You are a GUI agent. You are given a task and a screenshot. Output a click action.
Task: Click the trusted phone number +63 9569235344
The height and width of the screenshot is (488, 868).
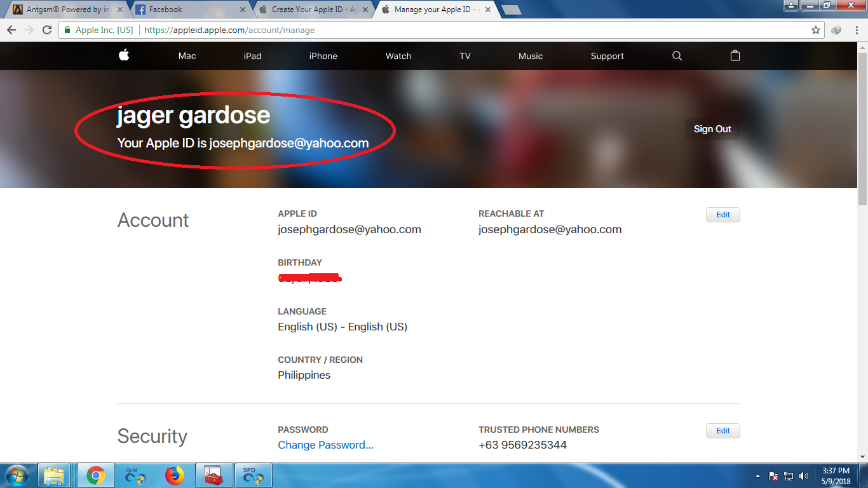(522, 445)
